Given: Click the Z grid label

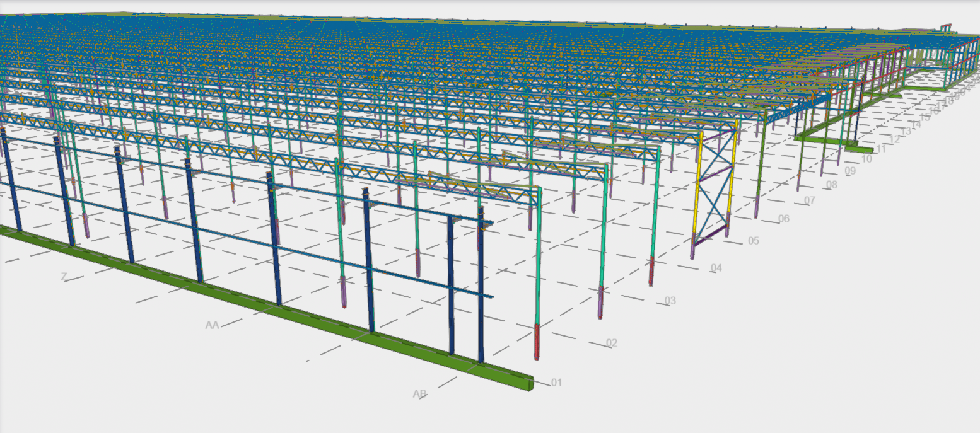Looking at the screenshot, I should 63,277.
